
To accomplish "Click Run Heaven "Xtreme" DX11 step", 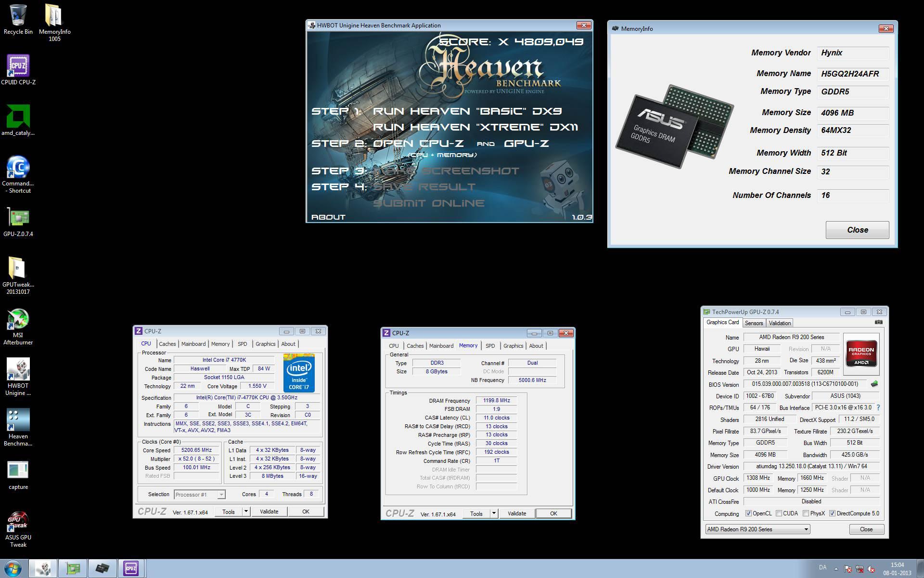I will coord(475,127).
